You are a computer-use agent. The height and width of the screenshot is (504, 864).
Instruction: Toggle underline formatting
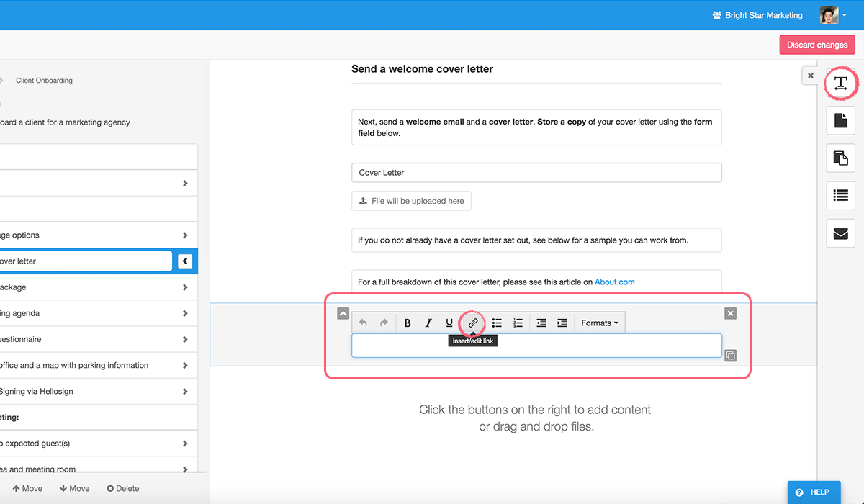tap(449, 323)
